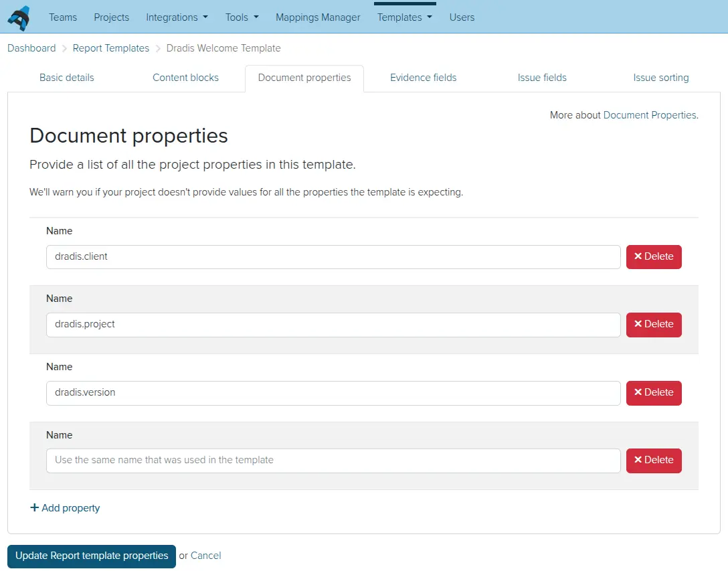Click the dradis.client name field
The image size is (728, 571).
pyautogui.click(x=333, y=257)
